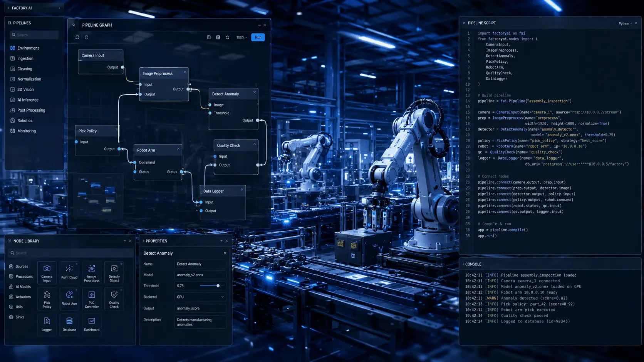Click the Detect Anomaly Threshold input port

[210, 113]
